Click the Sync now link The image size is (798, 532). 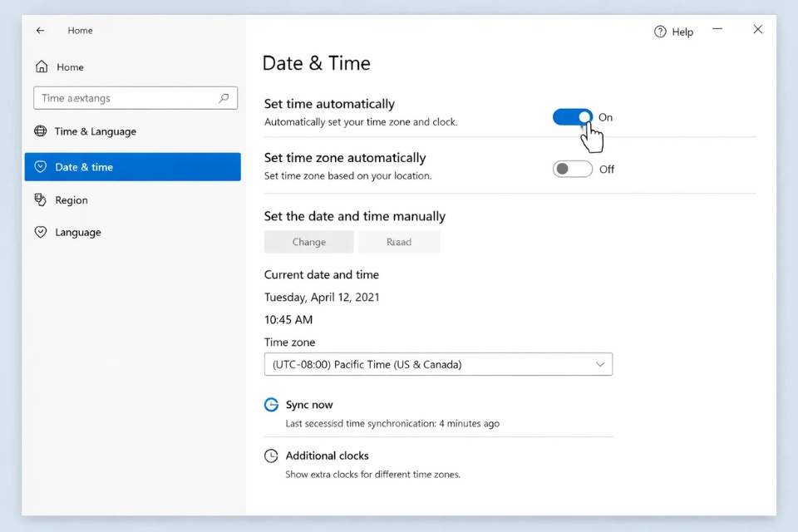[x=309, y=405]
